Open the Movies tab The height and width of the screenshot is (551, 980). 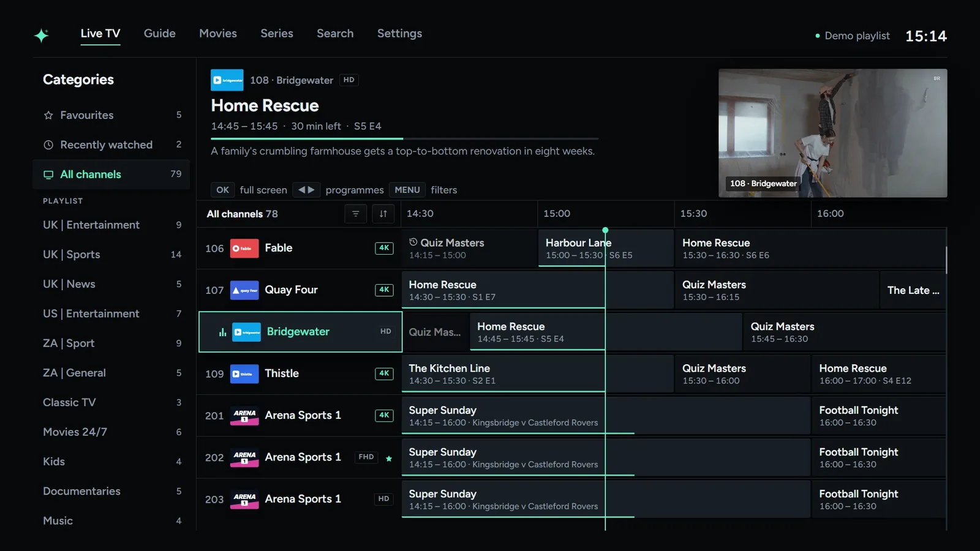click(218, 34)
